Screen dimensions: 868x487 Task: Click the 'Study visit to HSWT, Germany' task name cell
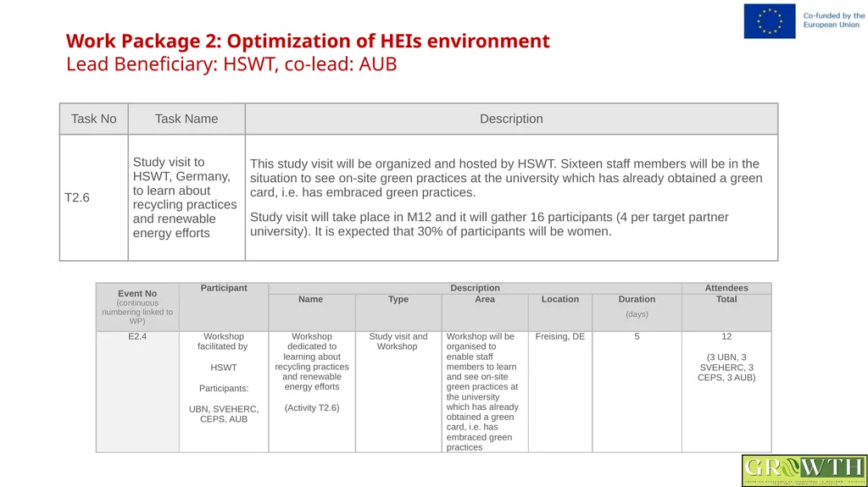point(185,197)
